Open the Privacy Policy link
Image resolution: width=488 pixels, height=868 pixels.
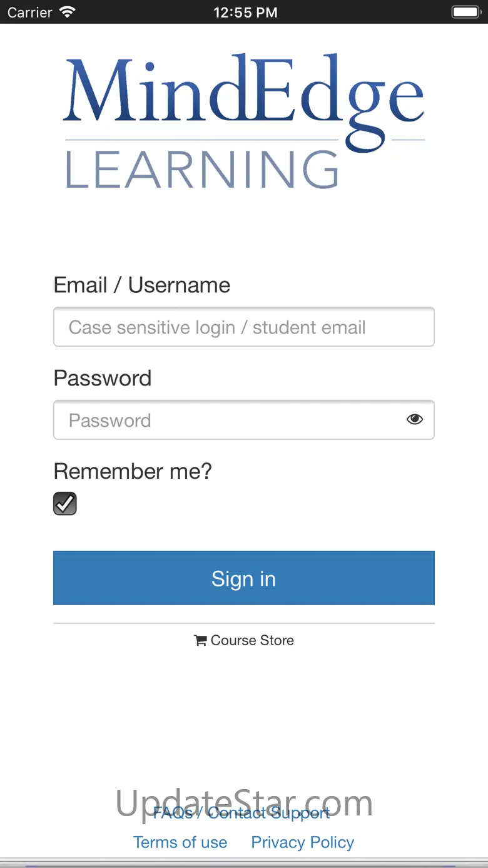[303, 842]
